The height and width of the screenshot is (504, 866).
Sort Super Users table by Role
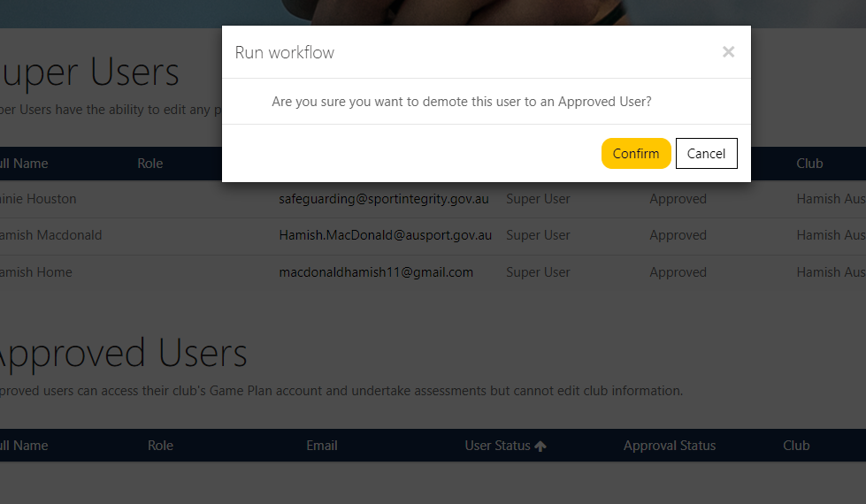tap(150, 164)
